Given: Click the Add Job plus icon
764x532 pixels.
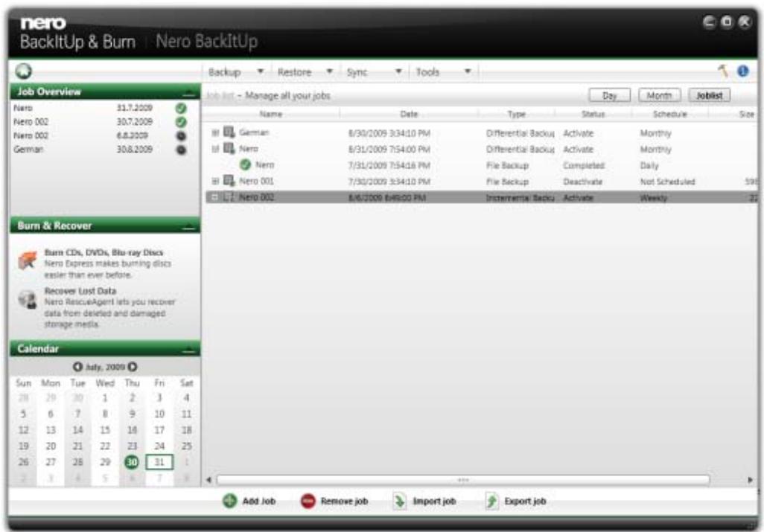Looking at the screenshot, I should [229, 500].
